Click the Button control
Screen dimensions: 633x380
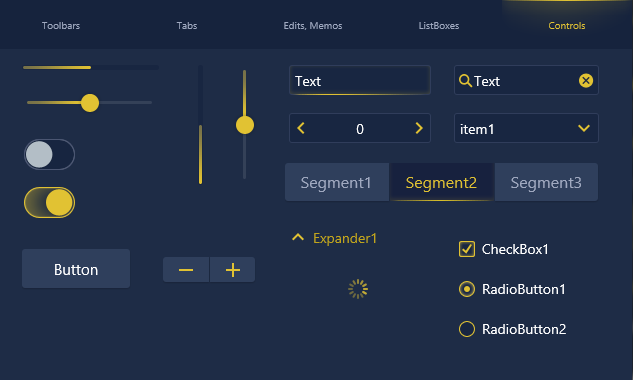click(x=76, y=269)
